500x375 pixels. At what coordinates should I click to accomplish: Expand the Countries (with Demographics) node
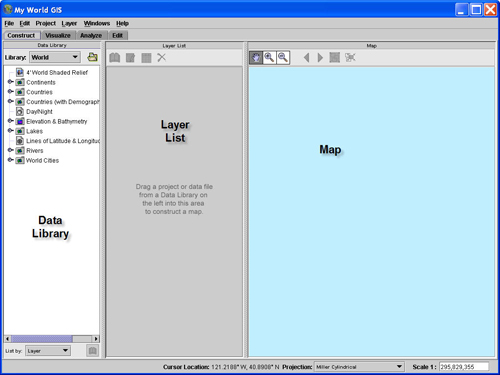click(10, 101)
